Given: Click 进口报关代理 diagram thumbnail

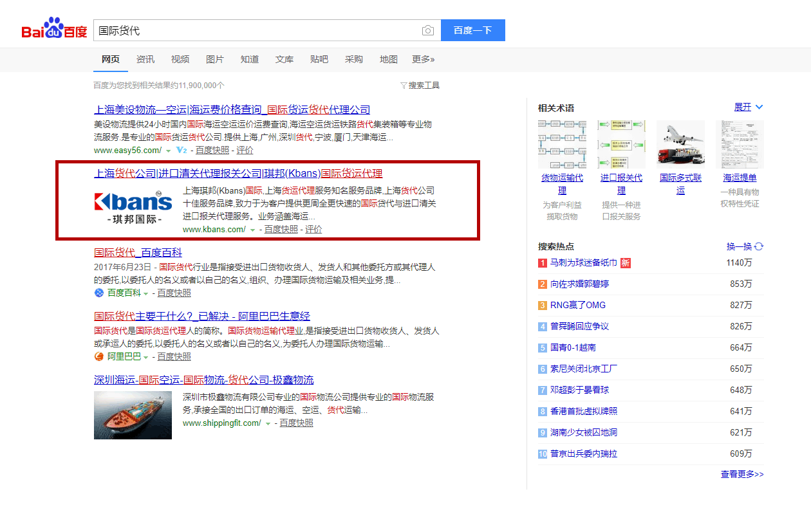Looking at the screenshot, I should pyautogui.click(x=621, y=144).
